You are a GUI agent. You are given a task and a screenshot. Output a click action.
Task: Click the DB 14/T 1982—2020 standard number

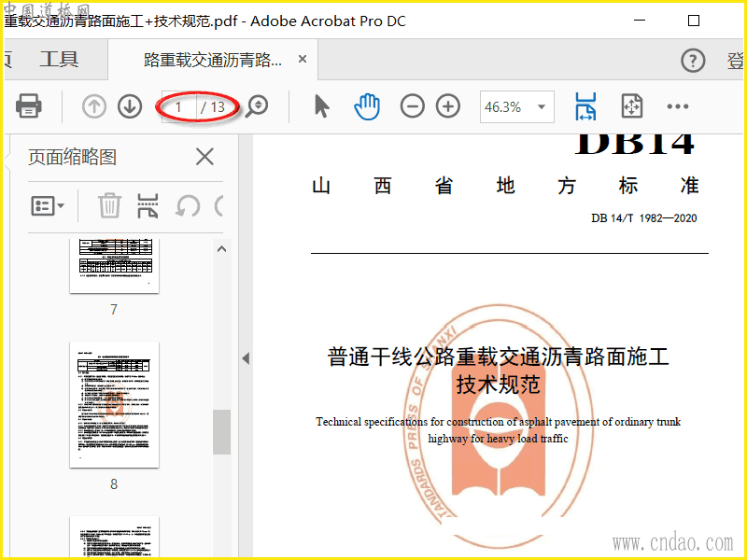tap(644, 218)
